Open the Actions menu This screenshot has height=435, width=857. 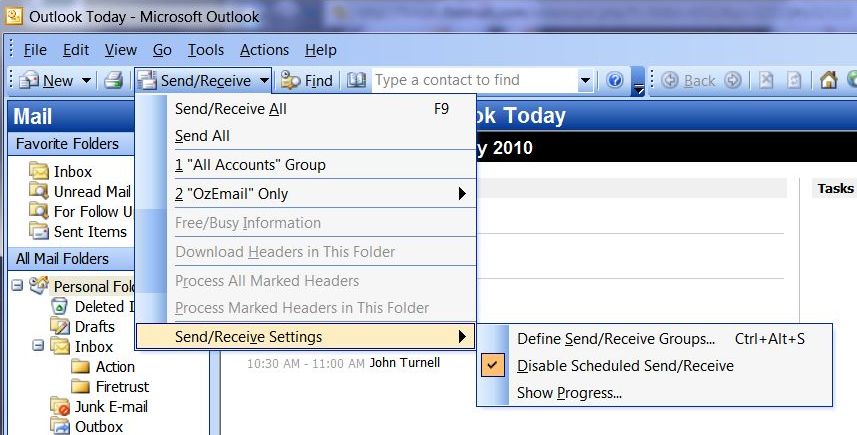point(265,50)
